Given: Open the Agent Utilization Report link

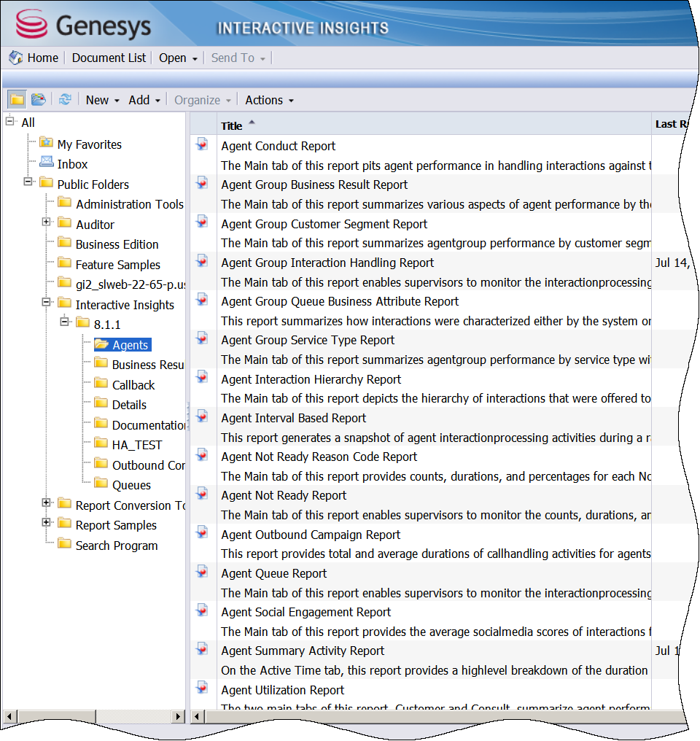Looking at the screenshot, I should click(x=283, y=690).
